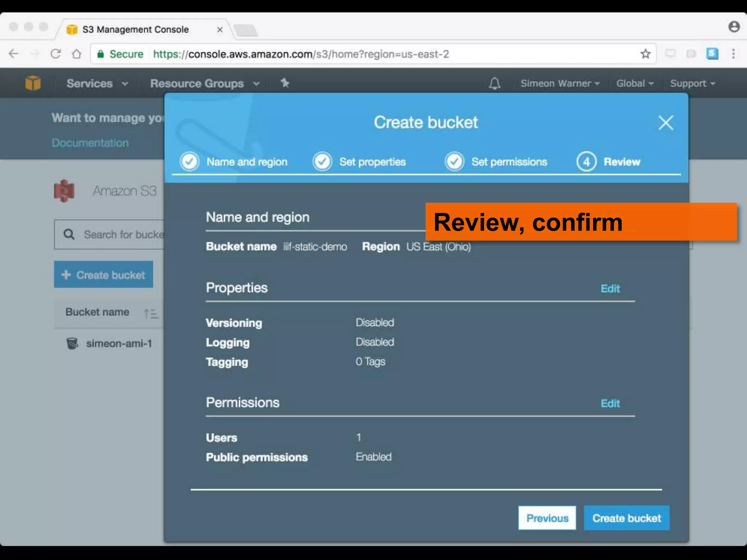Click the green secure padlock icon
This screenshot has height=560, width=747.
tap(101, 54)
